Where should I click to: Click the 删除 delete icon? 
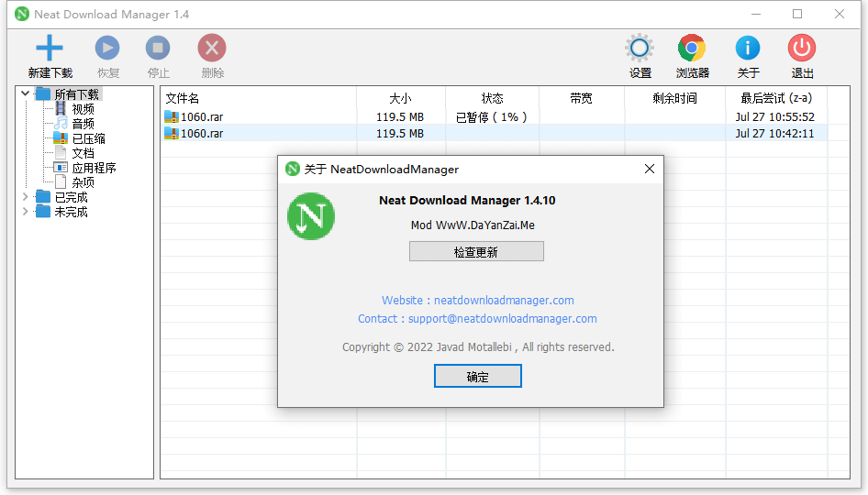pyautogui.click(x=211, y=48)
